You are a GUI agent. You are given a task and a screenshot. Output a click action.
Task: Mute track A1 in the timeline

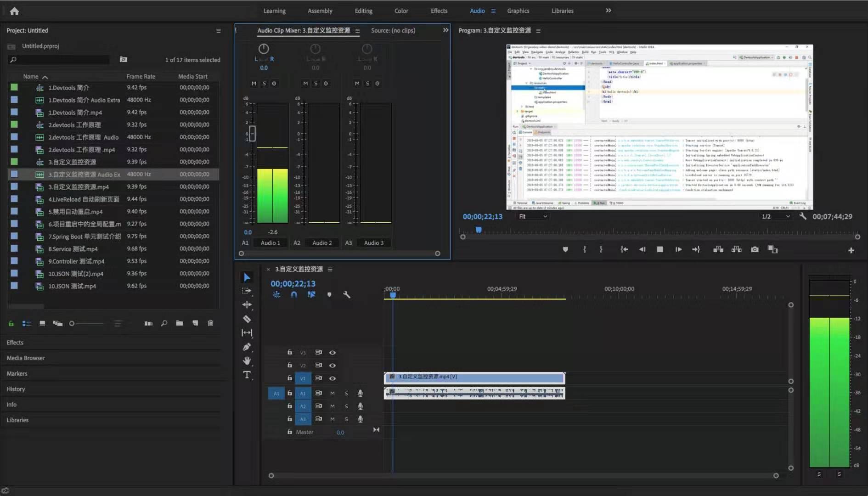click(x=332, y=394)
